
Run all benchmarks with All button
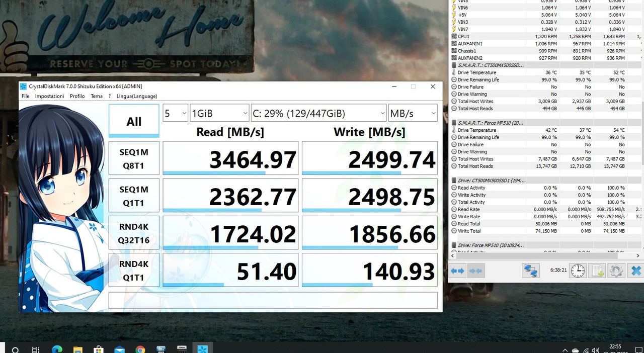pyautogui.click(x=134, y=121)
